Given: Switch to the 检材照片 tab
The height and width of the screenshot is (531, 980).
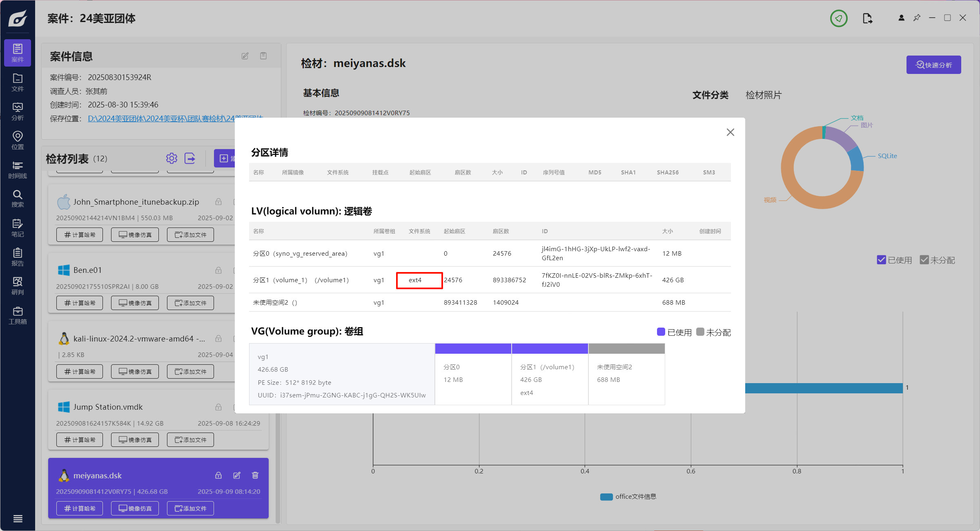Looking at the screenshot, I should (x=763, y=95).
